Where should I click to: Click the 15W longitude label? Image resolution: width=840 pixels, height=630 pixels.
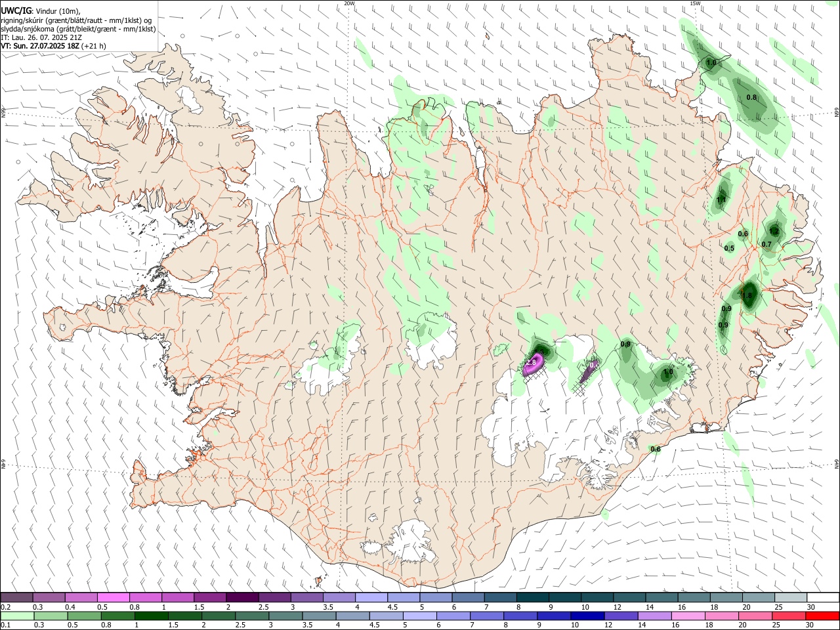(x=695, y=3)
